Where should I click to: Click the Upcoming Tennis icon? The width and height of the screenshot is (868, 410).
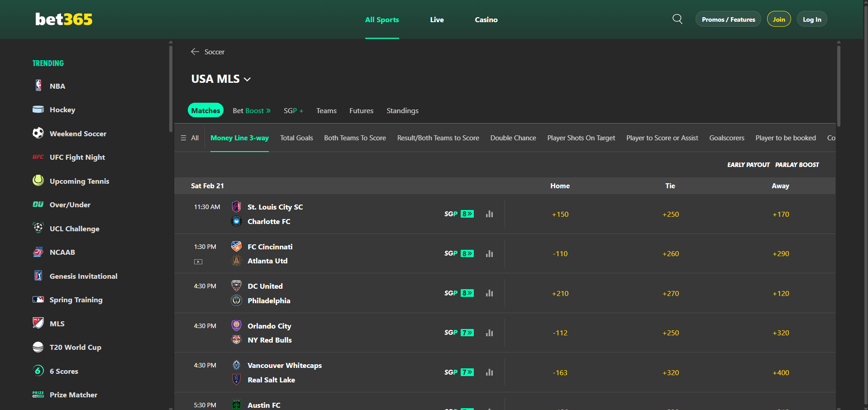[38, 181]
